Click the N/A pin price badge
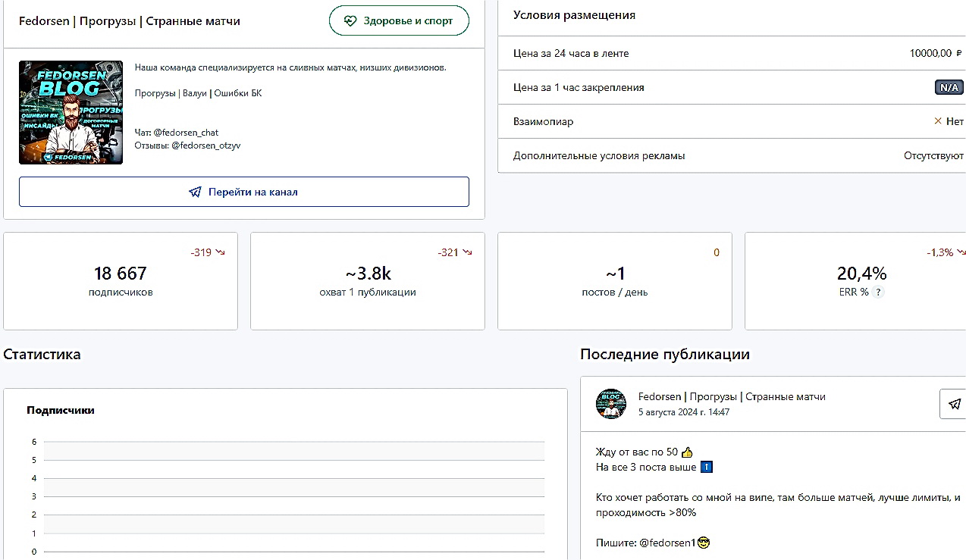The image size is (966, 560). (x=949, y=88)
